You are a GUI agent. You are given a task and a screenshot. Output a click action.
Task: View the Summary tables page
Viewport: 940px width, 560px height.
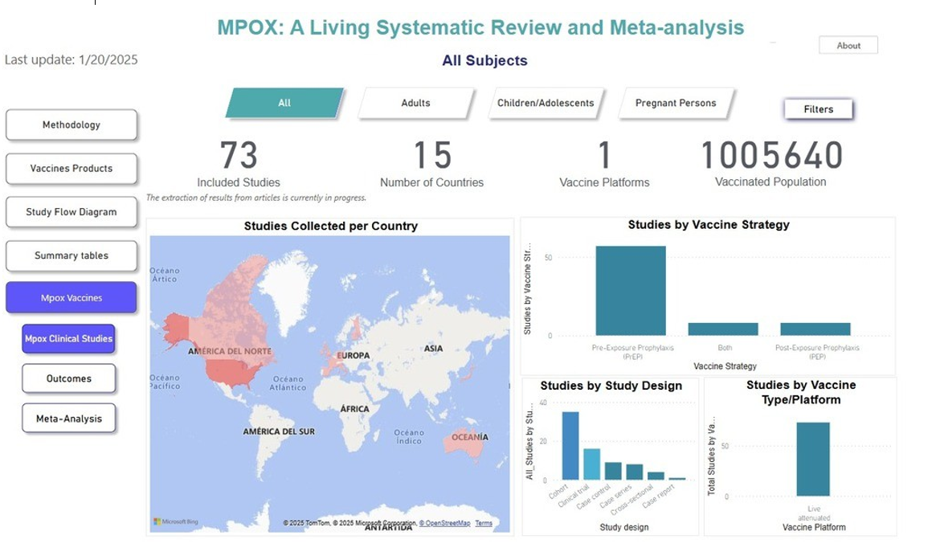tap(72, 255)
